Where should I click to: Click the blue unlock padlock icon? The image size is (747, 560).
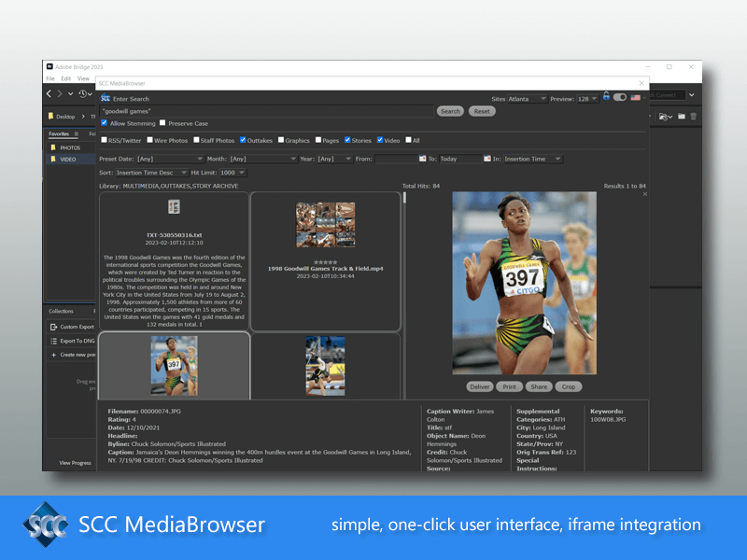click(606, 96)
